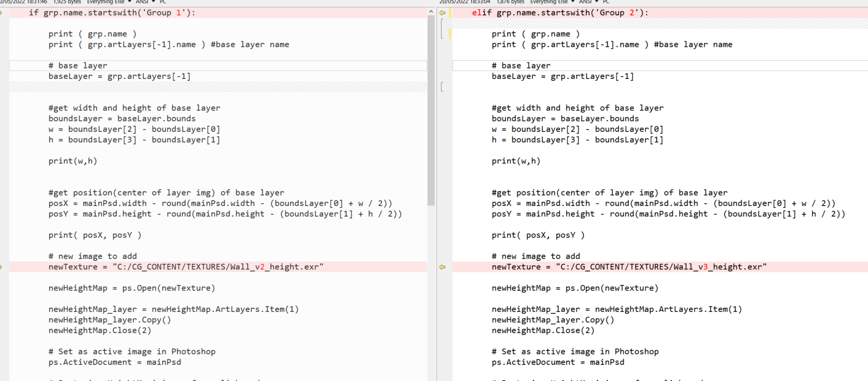Click right pane 'h = boundsLayer[3] - boundsLayer[1]' line

578,140
